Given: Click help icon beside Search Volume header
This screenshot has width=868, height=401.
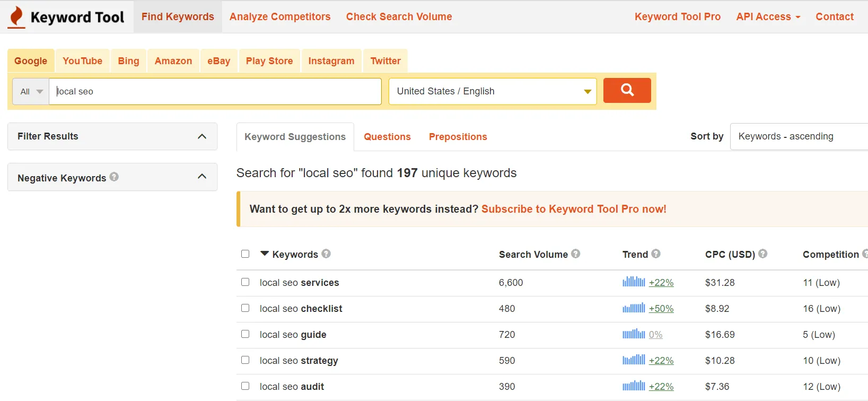Looking at the screenshot, I should point(575,254).
